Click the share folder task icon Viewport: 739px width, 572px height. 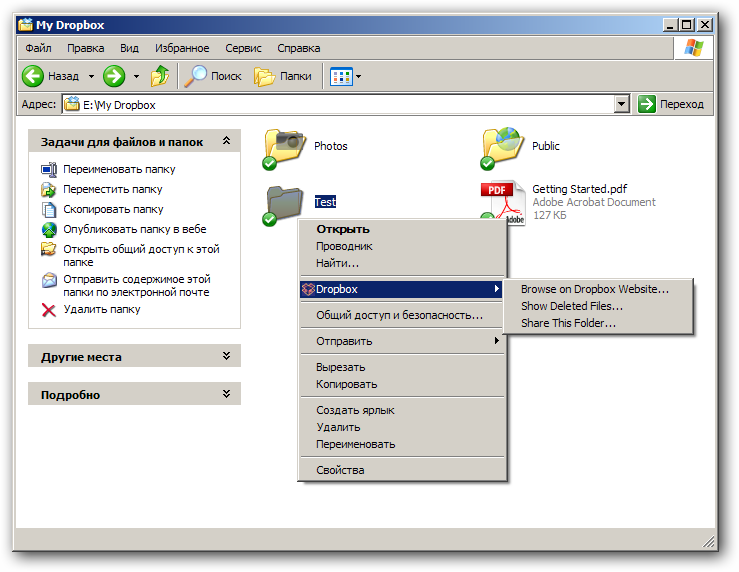pos(49,249)
